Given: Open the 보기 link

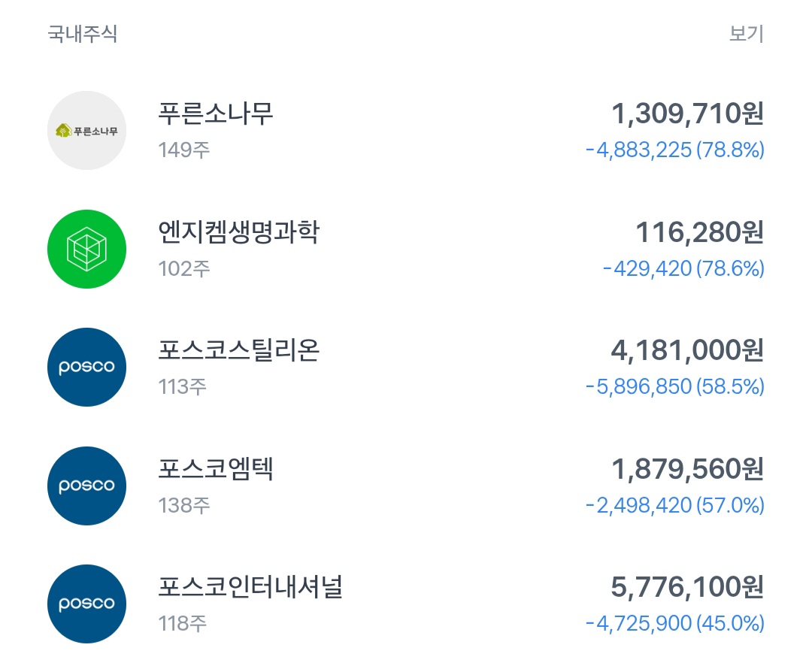Looking at the screenshot, I should click(x=746, y=34).
